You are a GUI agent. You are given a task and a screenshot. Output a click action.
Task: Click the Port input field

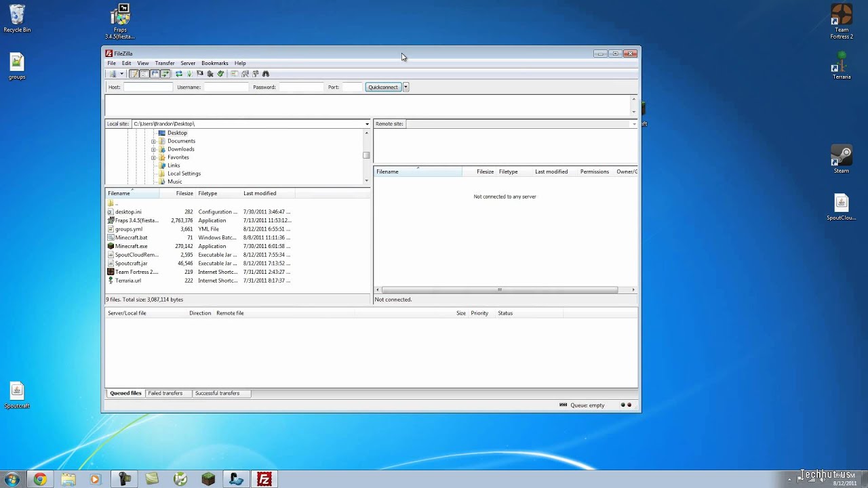352,87
